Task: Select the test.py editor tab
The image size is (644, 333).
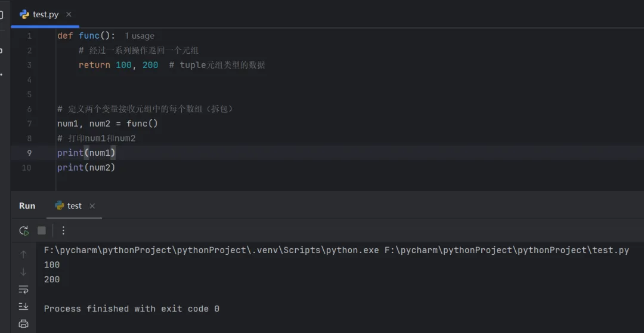Action: point(45,14)
